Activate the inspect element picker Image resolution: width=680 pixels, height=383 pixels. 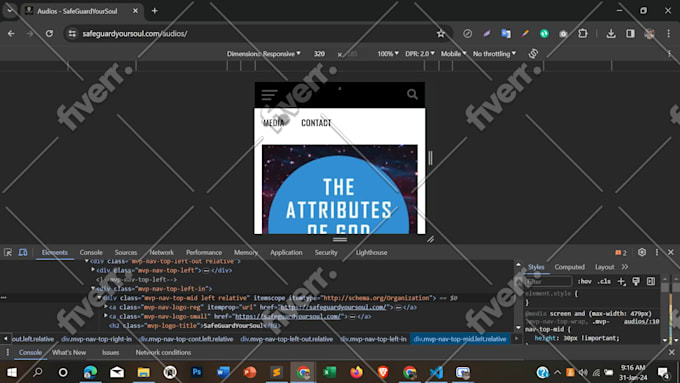pos(8,252)
